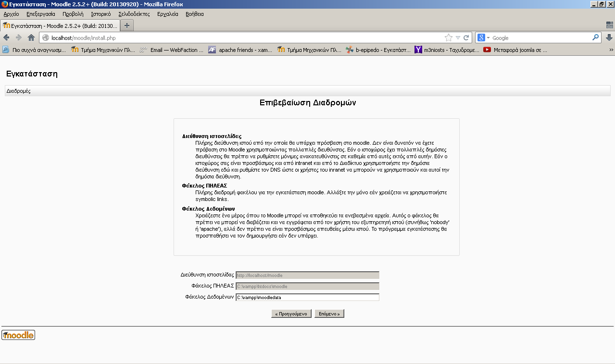
Task: Open 'apache friends - xam...' bookmark
Action: coord(240,50)
